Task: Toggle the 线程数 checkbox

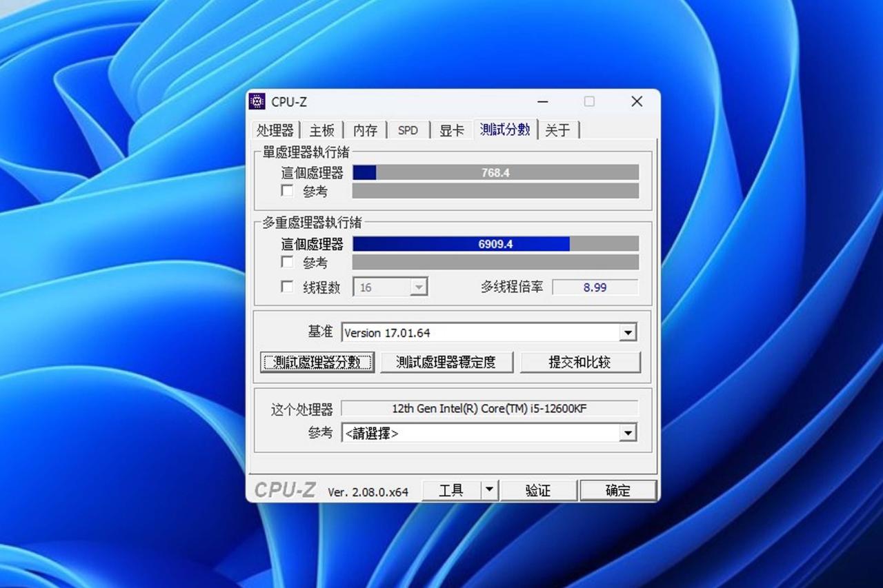Action: point(288,287)
